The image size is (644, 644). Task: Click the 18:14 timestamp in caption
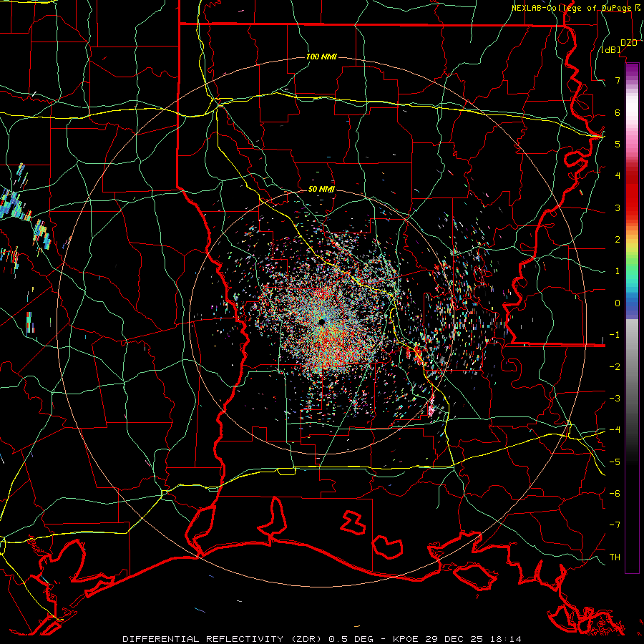[x=506, y=639]
